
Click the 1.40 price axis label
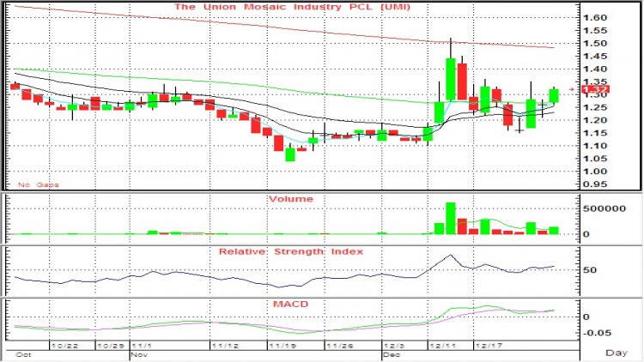[595, 69]
